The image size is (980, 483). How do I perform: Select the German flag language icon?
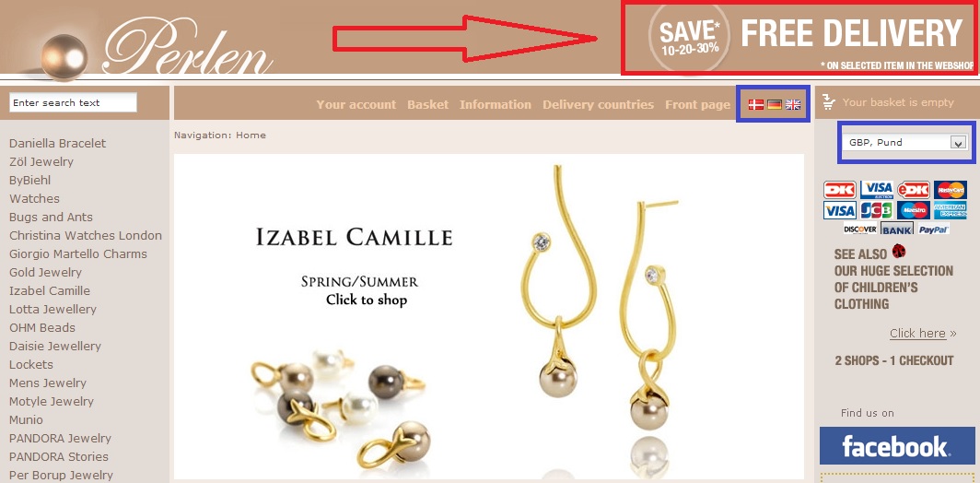coord(775,104)
